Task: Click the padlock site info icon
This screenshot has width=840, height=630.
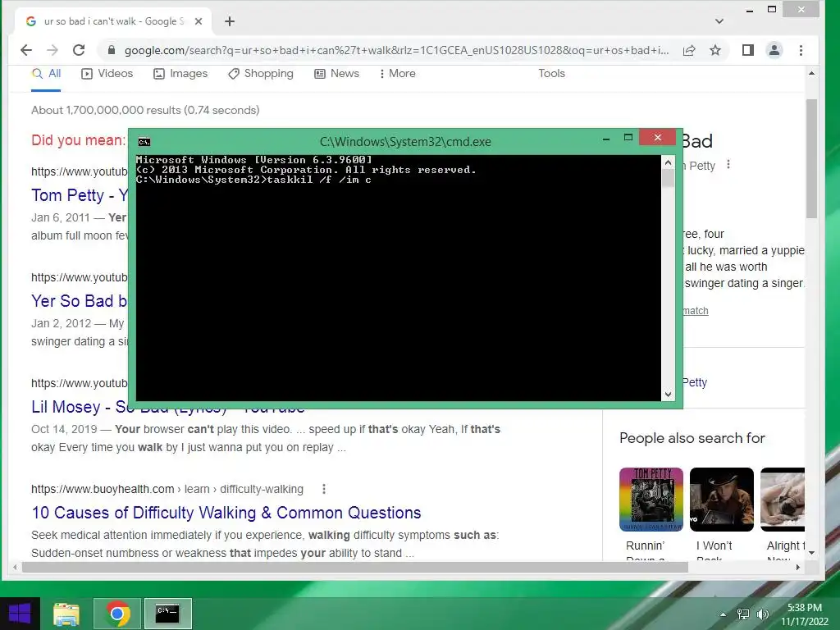Action: click(x=112, y=50)
